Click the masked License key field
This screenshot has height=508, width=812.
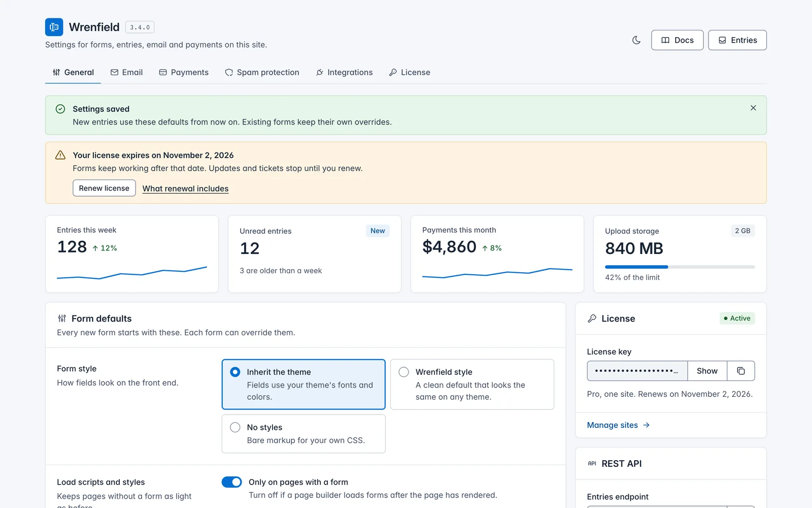637,371
